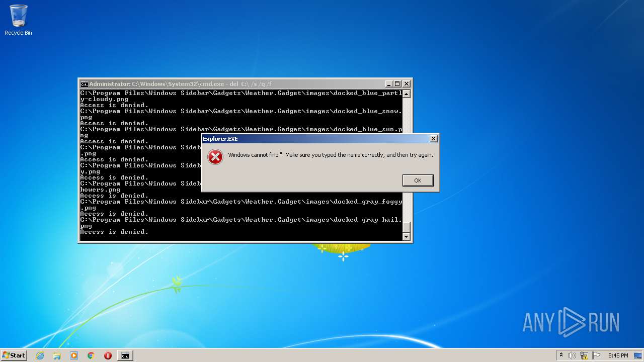Click the 8:45 PM system clock
Viewport: 644px width, 362px height.
(x=618, y=355)
